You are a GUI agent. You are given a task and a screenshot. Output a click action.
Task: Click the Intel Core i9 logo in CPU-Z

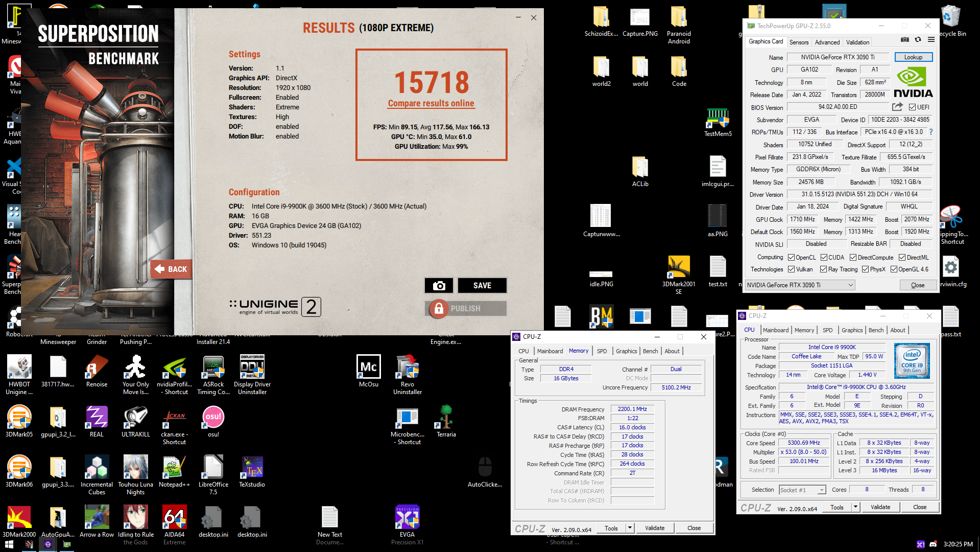tap(912, 361)
